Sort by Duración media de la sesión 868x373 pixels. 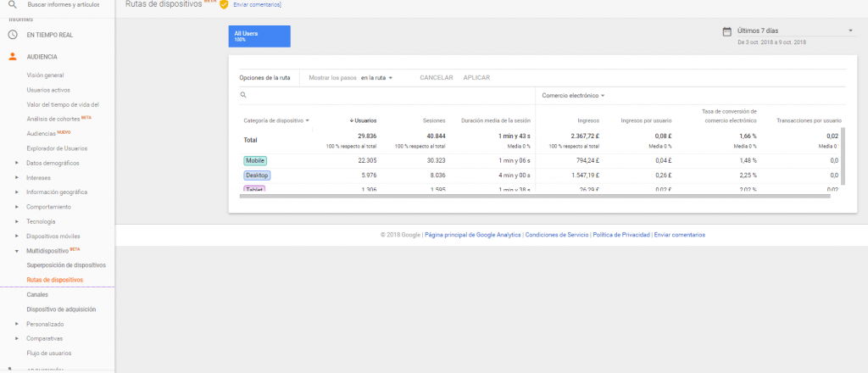pos(495,120)
